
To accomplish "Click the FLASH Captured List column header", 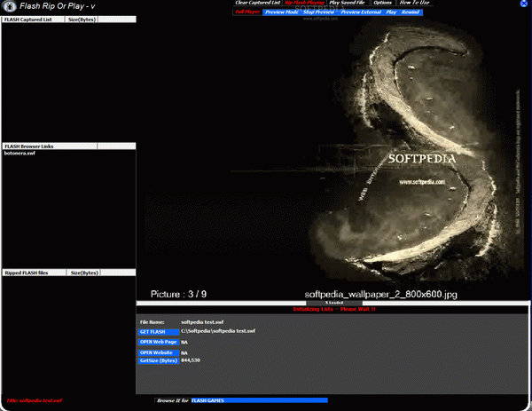I will (x=34, y=20).
